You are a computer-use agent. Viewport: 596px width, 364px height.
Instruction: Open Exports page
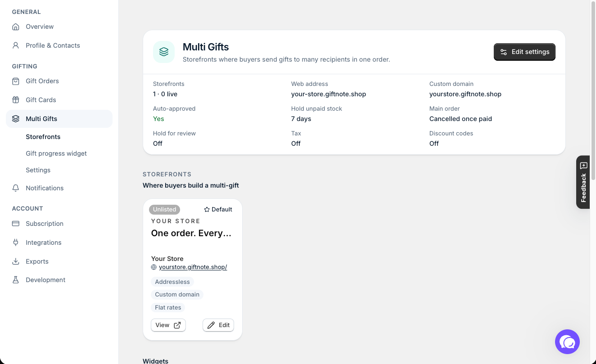pyautogui.click(x=59, y=261)
